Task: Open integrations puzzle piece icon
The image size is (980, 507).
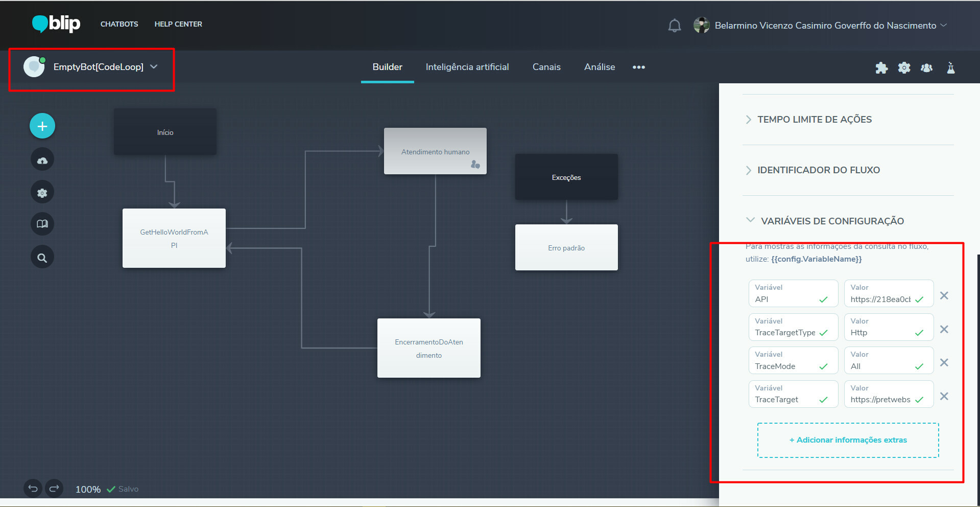Action: (x=881, y=67)
